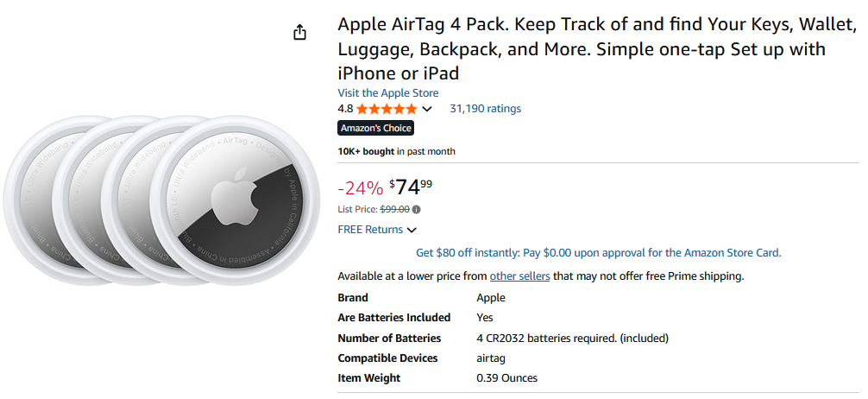Click the share icon above product image

coord(299,32)
